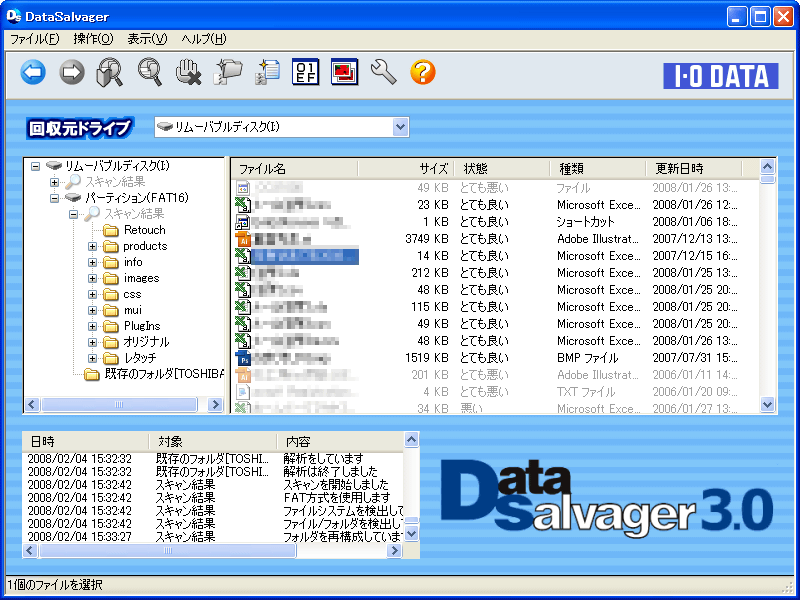Click tree panel horizontal scroll left arrow
The width and height of the screenshot is (800, 600).
coord(32,405)
